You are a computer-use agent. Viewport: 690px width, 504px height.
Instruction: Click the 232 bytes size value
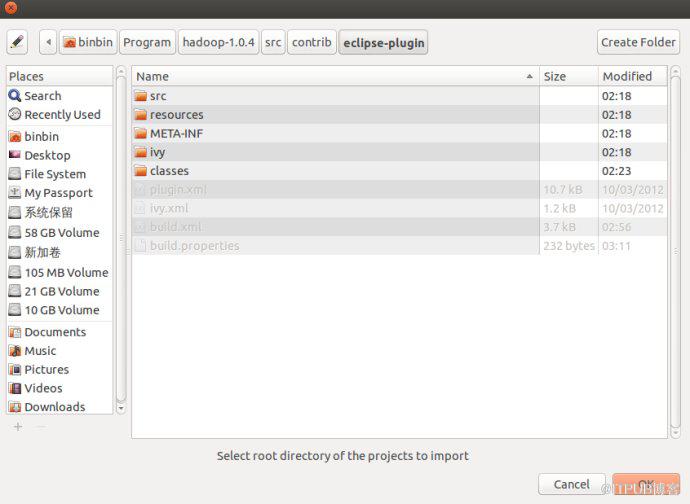pos(569,246)
